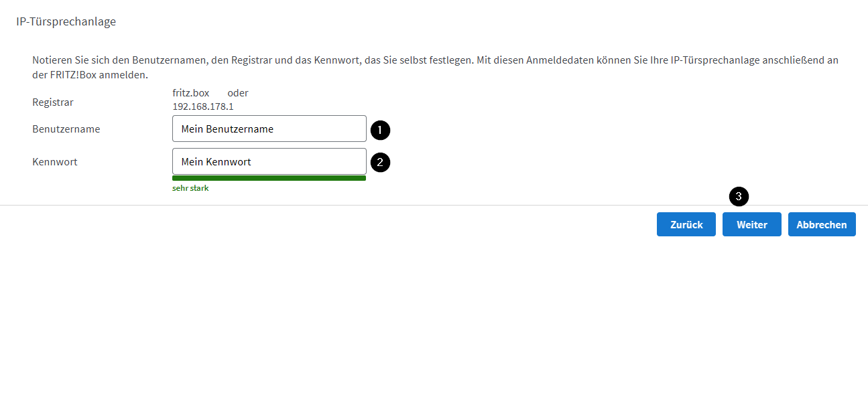The height and width of the screenshot is (393, 868).
Task: Go back with the Zurück button
Action: (686, 224)
